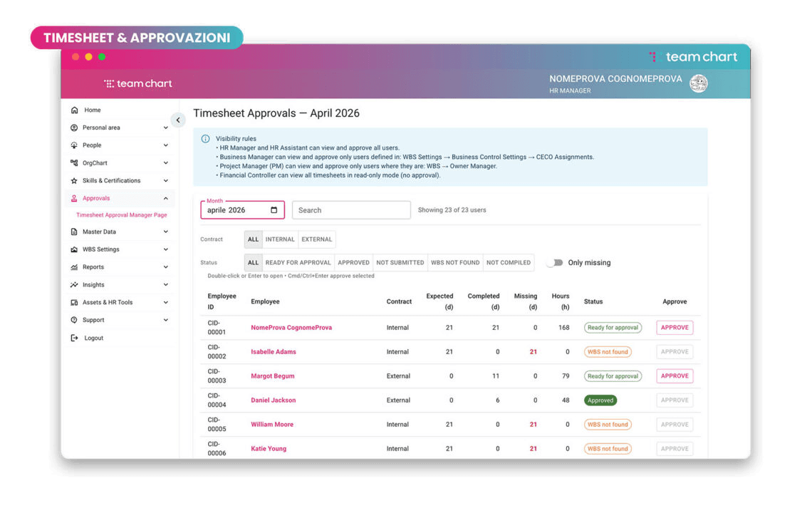The image size is (812, 508).
Task: Expand the Assets & HR Tools chevron
Action: (166, 302)
